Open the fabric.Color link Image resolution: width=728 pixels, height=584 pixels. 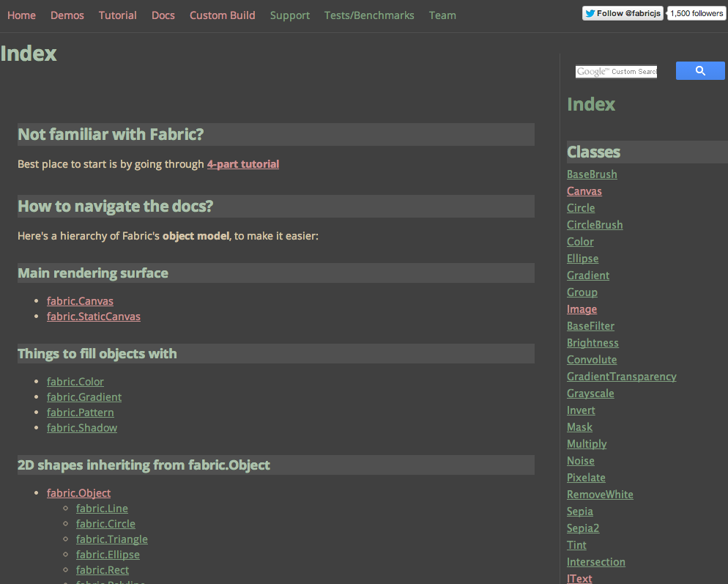pos(75,382)
